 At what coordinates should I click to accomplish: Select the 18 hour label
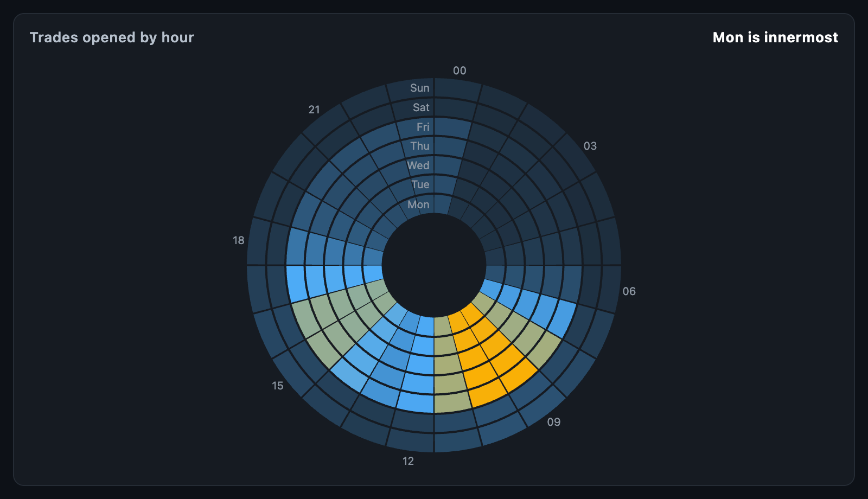click(239, 240)
